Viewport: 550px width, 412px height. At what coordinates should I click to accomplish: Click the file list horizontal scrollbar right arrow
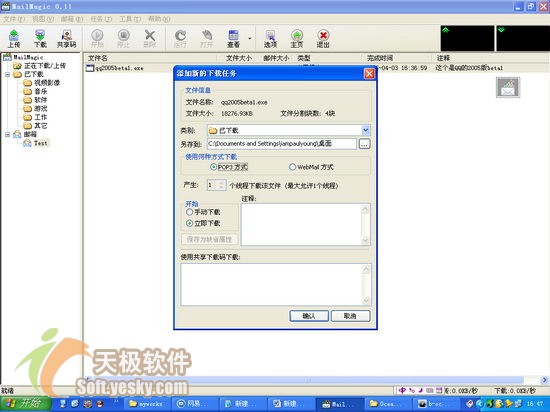click(545, 380)
